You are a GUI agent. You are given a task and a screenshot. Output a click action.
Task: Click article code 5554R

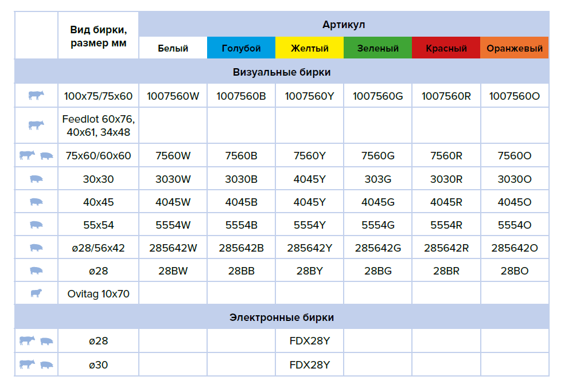(x=446, y=225)
